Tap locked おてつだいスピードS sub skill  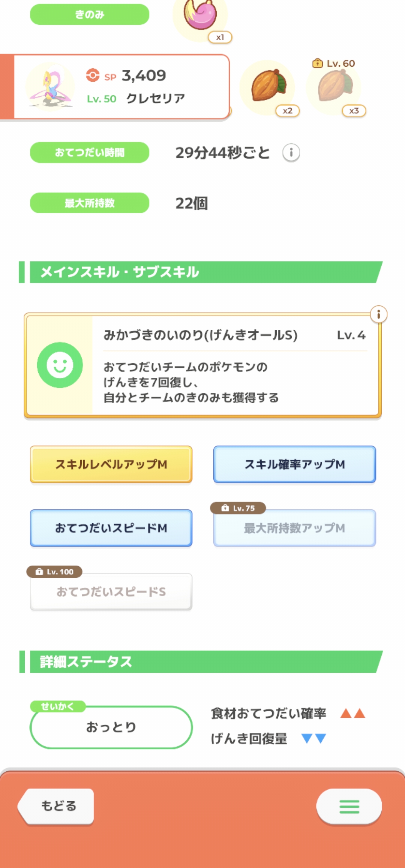tap(111, 592)
